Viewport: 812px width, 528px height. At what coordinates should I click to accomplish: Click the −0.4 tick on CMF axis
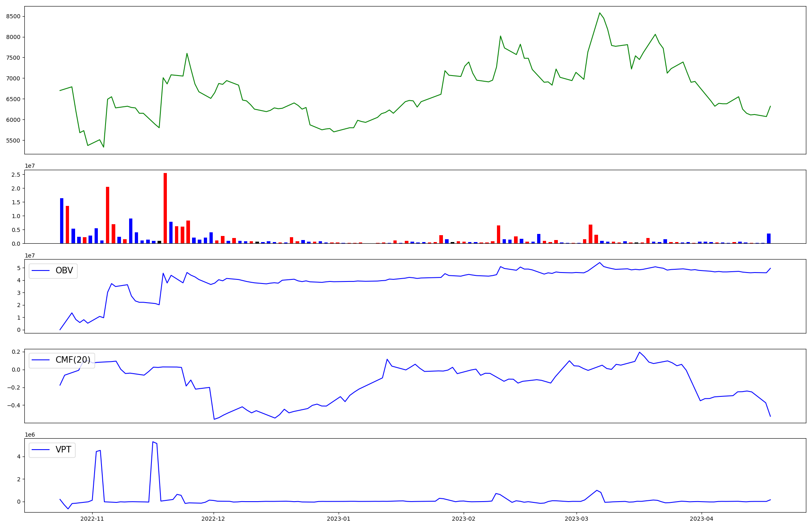[13, 405]
